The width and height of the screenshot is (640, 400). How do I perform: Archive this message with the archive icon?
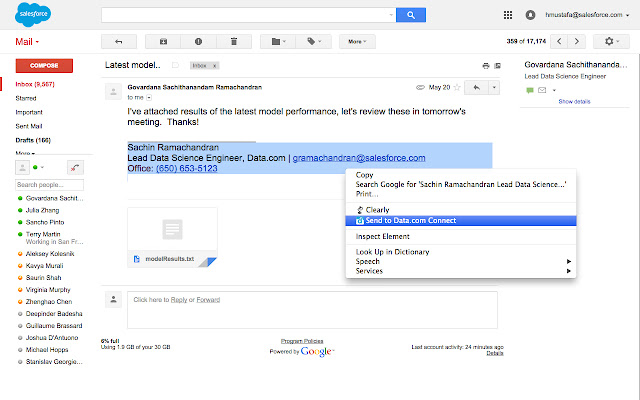(x=163, y=41)
